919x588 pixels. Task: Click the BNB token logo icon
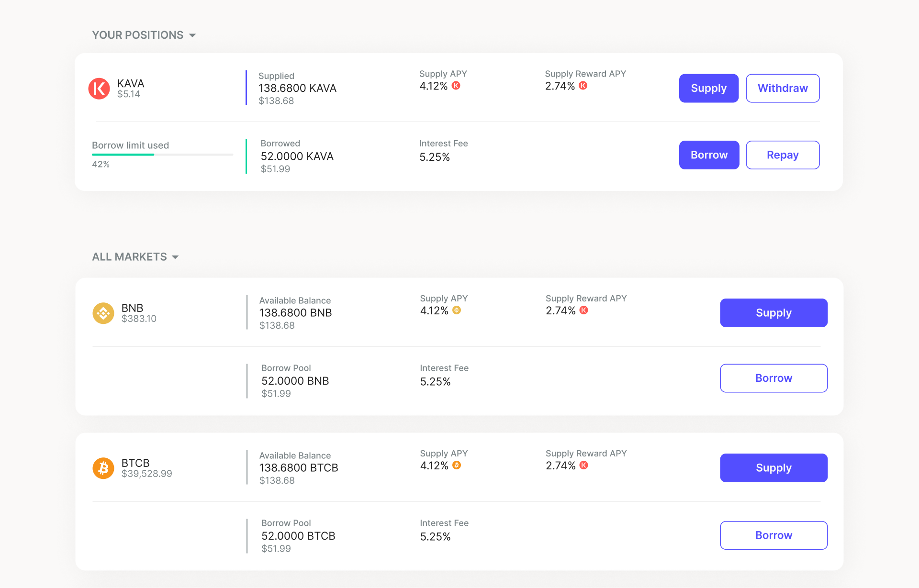pyautogui.click(x=103, y=313)
